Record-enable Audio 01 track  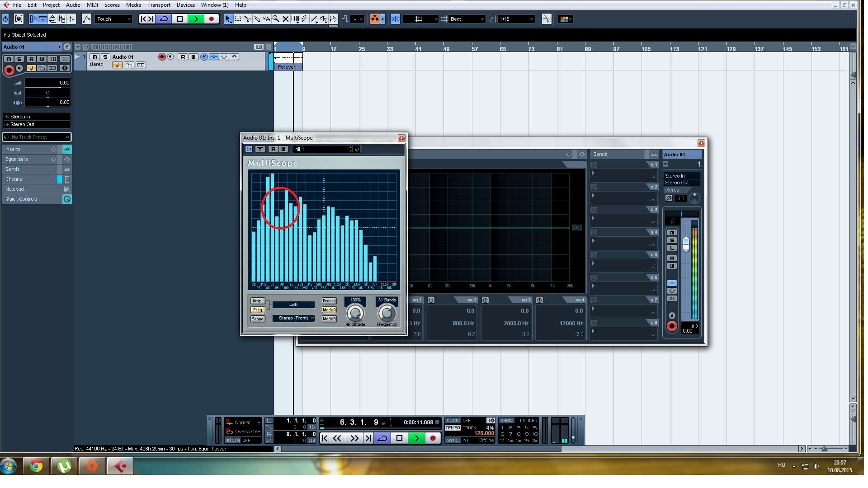162,57
